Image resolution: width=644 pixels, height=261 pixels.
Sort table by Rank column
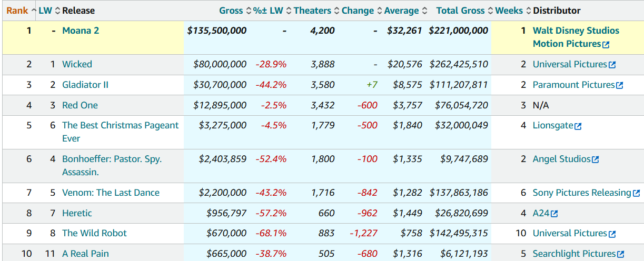[17, 11]
